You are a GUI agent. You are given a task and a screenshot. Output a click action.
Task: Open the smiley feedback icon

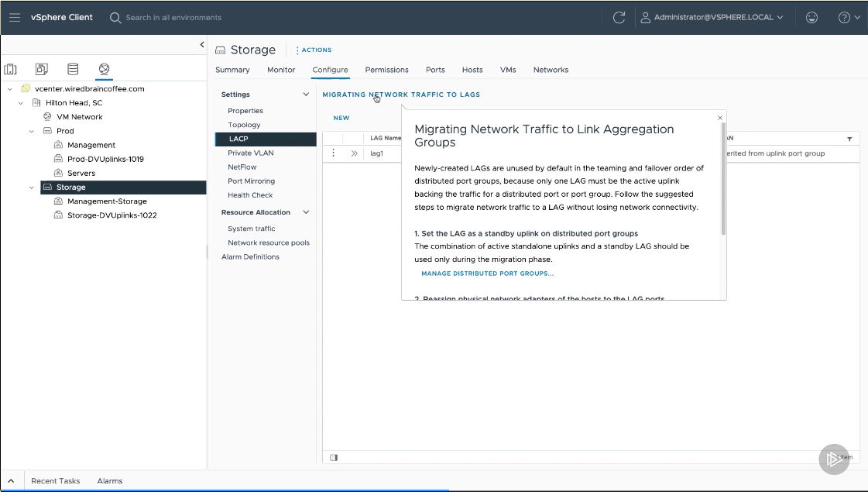[811, 17]
